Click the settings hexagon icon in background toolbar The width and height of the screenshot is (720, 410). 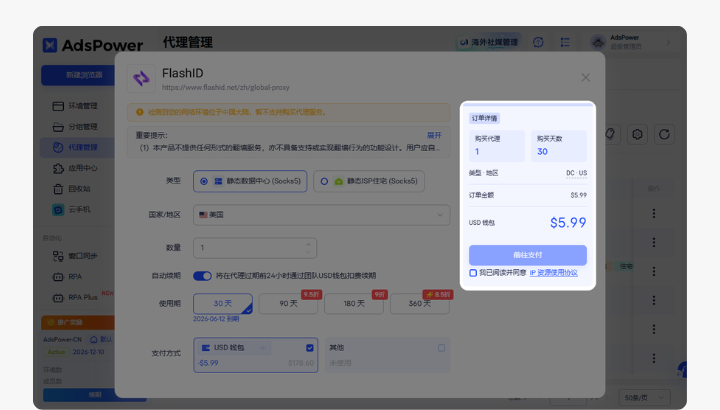[637, 134]
